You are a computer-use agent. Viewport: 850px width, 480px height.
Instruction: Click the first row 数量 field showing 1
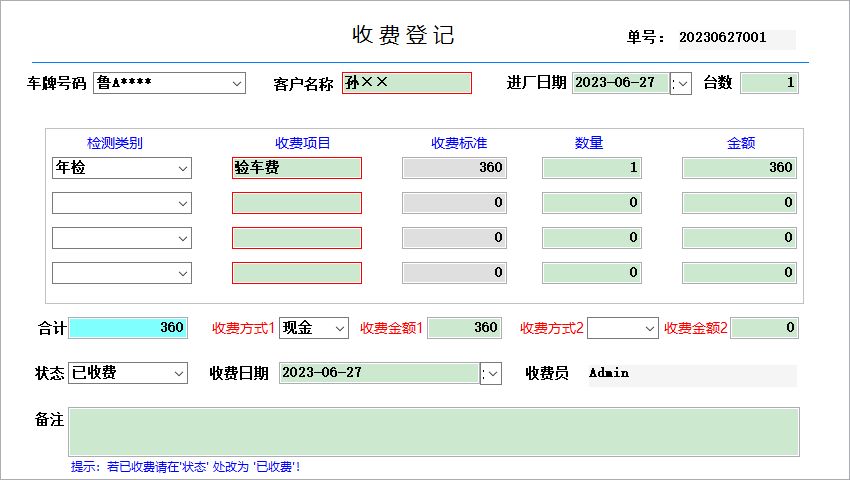coord(592,168)
